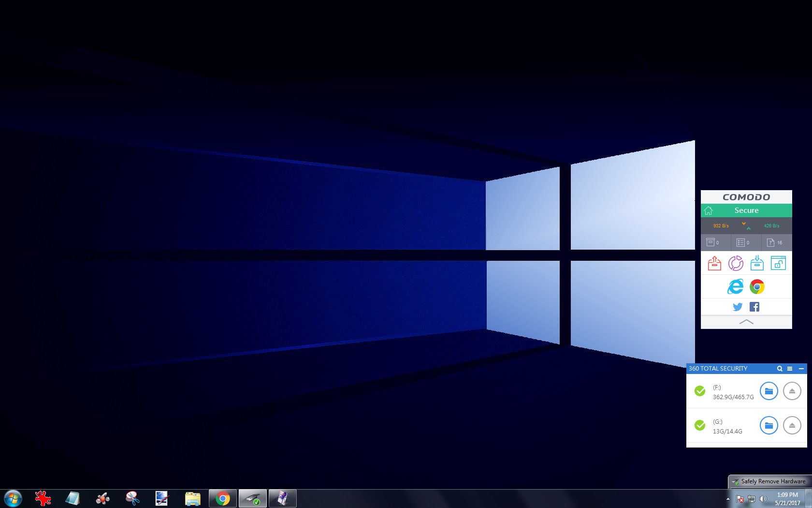Click the blue download box icon in Comodo
The image size is (812, 508).
point(757,263)
